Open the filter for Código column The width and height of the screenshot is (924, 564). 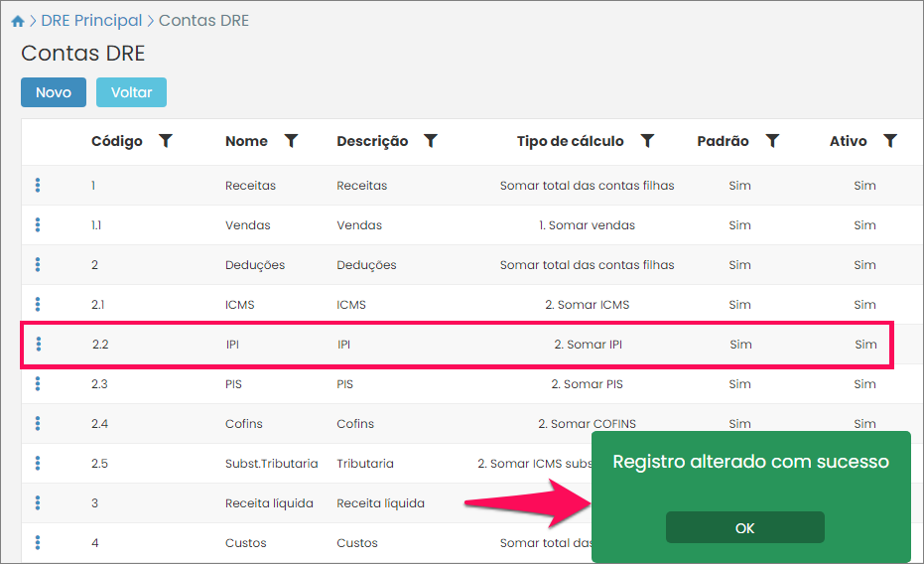click(x=166, y=141)
